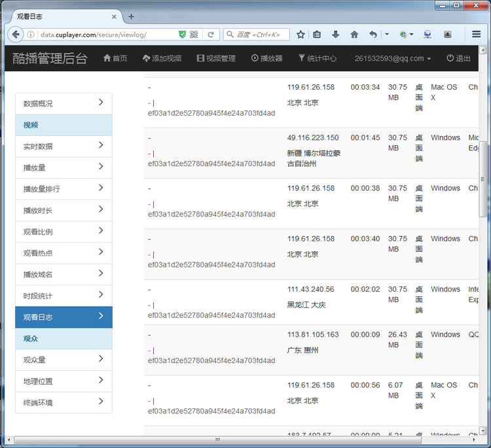Click the horizontal scrollbar thumb

coord(217,439)
